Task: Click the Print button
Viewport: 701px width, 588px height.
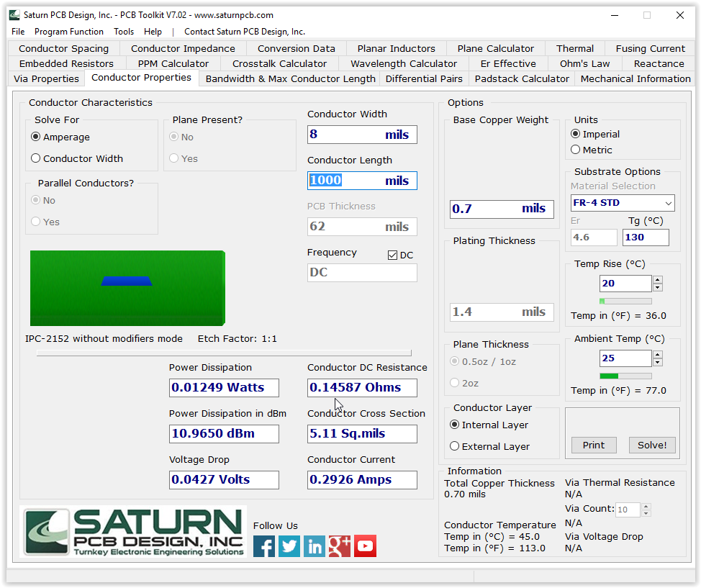Action: coord(593,445)
